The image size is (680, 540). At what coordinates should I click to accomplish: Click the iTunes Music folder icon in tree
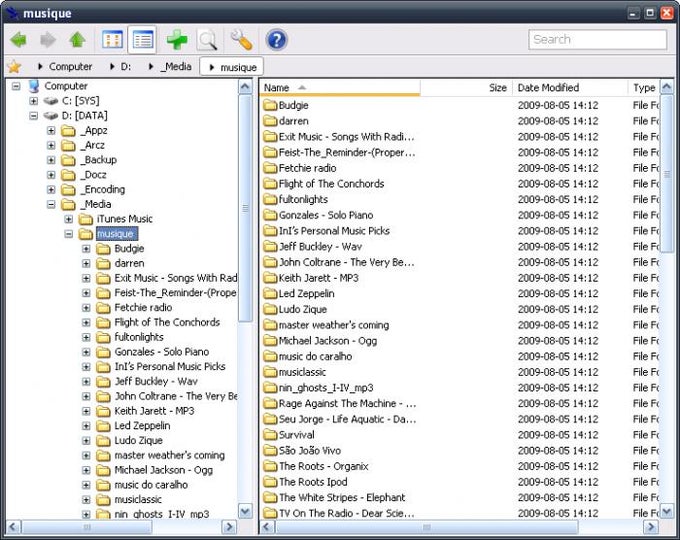coord(86,219)
